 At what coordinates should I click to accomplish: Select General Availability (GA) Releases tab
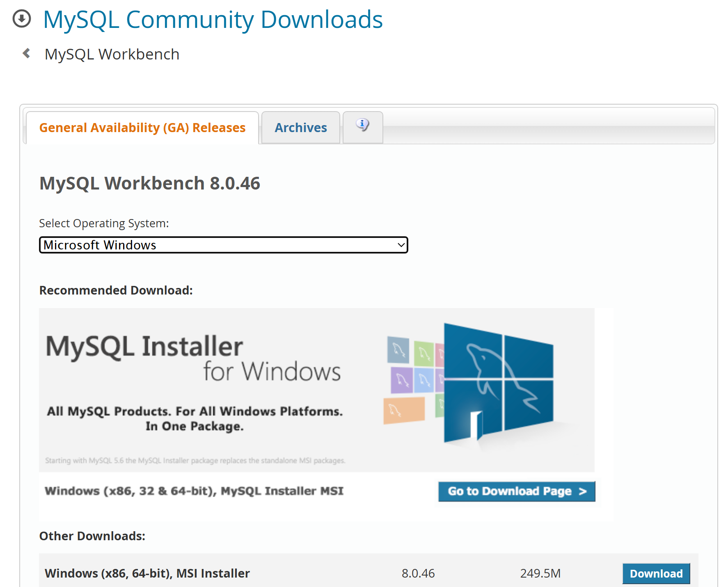pyautogui.click(x=142, y=128)
